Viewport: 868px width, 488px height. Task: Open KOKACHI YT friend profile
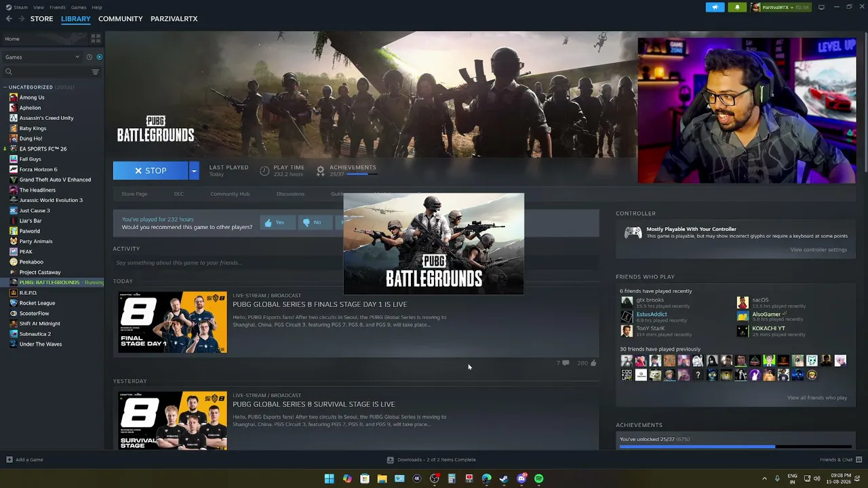click(x=768, y=329)
